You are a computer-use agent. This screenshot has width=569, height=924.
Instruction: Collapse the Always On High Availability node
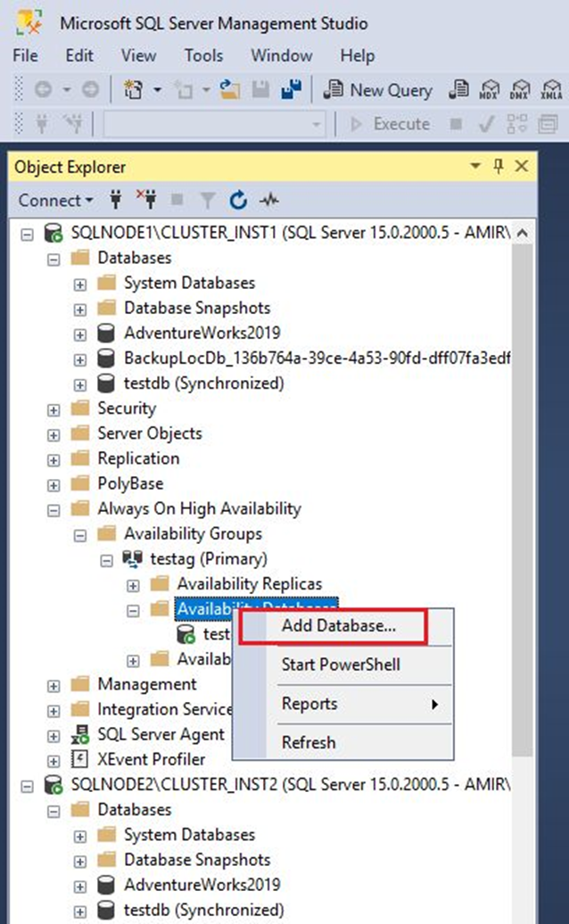click(54, 509)
